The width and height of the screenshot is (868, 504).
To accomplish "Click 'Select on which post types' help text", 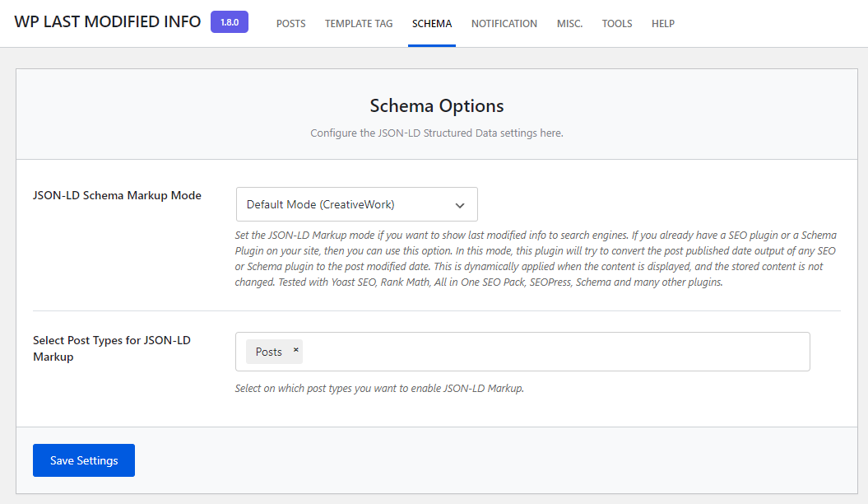I will (379, 388).
